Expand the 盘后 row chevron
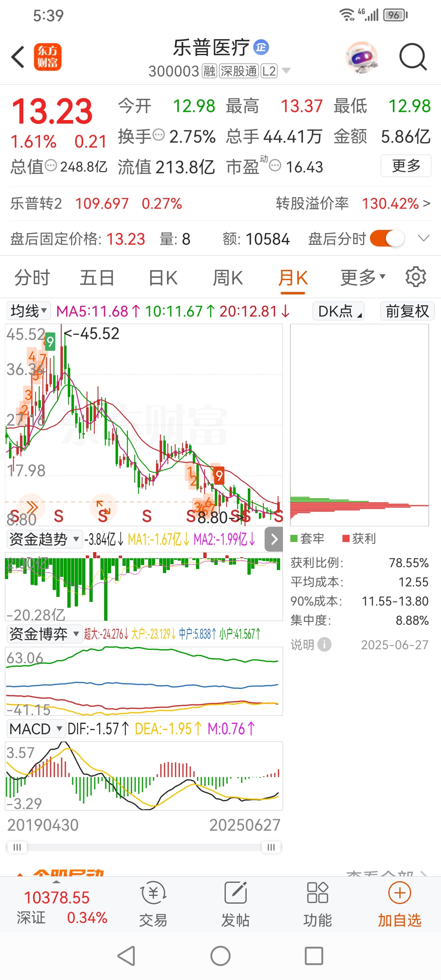Image resolution: width=441 pixels, height=980 pixels. click(424, 238)
